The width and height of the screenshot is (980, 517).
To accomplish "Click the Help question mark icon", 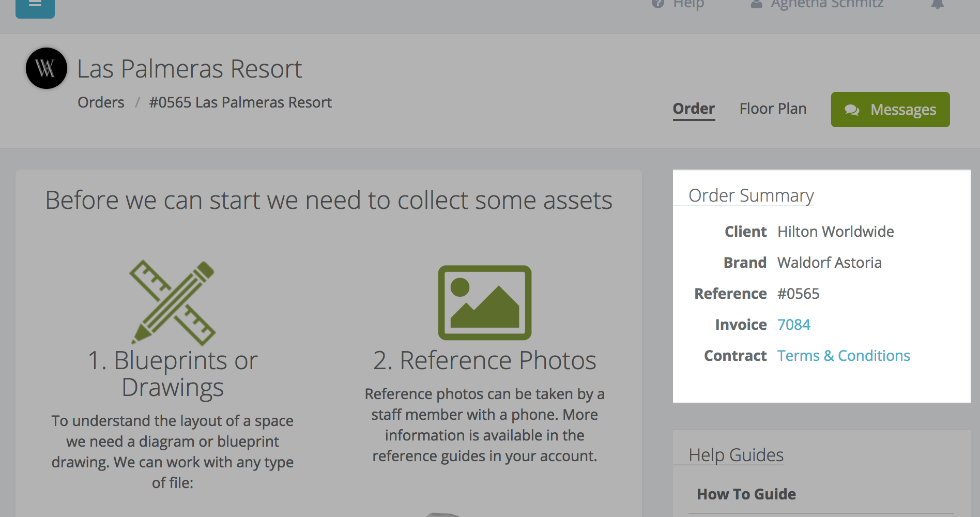I will tap(657, 4).
